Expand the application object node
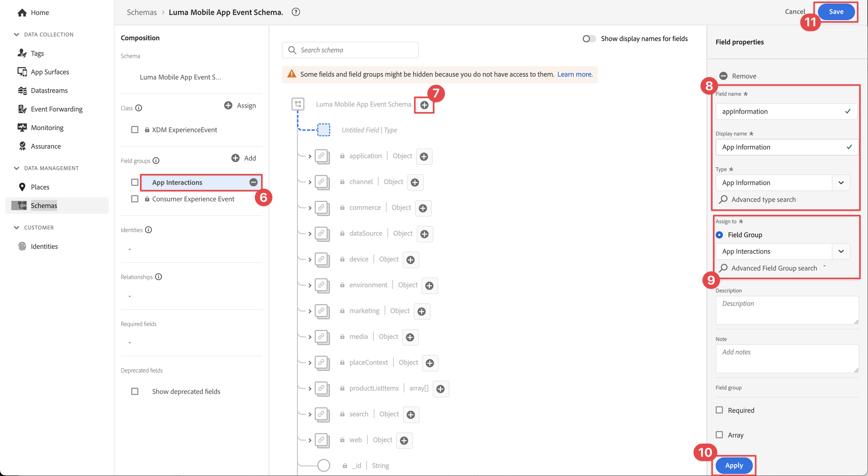Screen dimensions: 868x476 click(x=310, y=156)
